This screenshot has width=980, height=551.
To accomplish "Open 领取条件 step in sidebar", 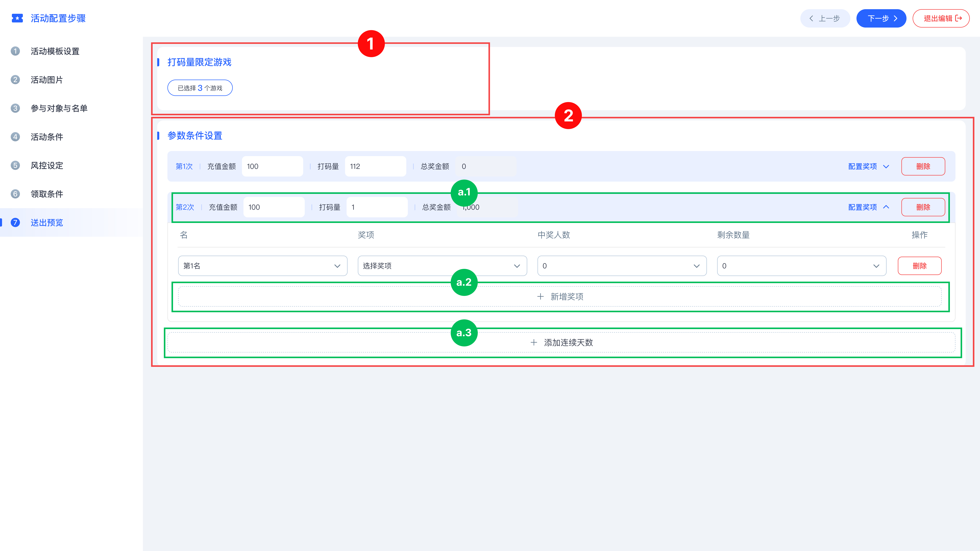I will click(x=47, y=194).
